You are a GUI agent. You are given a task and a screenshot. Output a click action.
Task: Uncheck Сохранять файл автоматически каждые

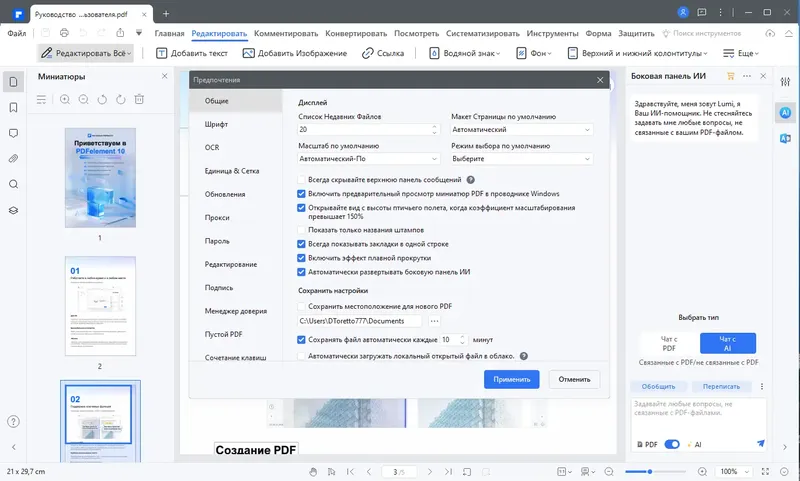pyautogui.click(x=301, y=340)
